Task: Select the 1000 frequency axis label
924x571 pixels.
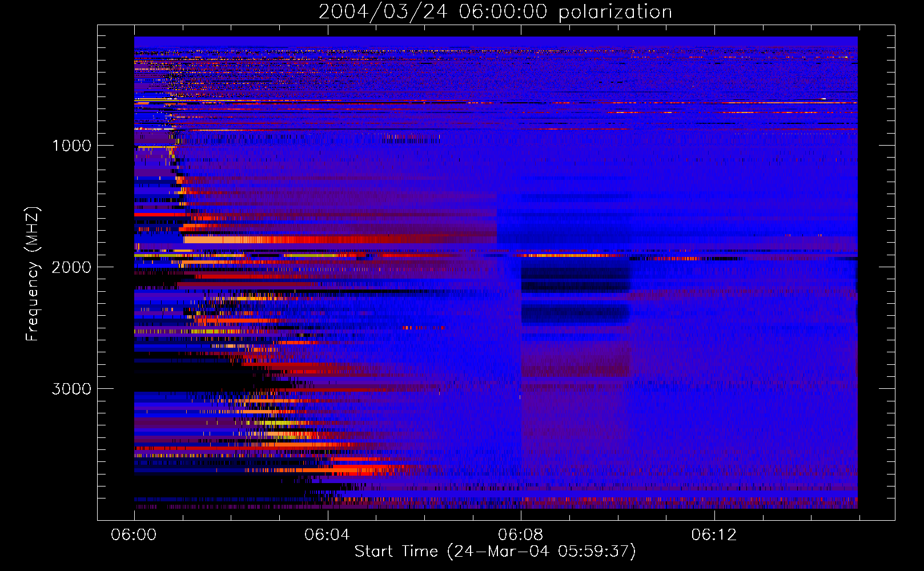Action: coord(71,146)
